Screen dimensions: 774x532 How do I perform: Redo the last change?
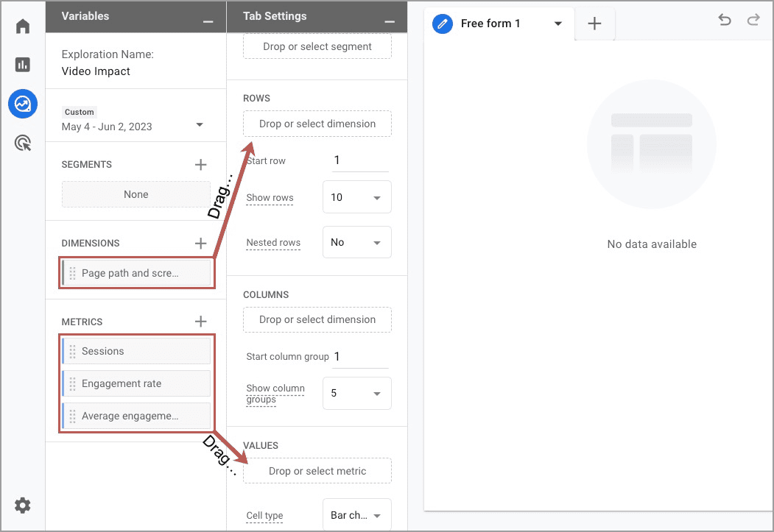pos(753,20)
